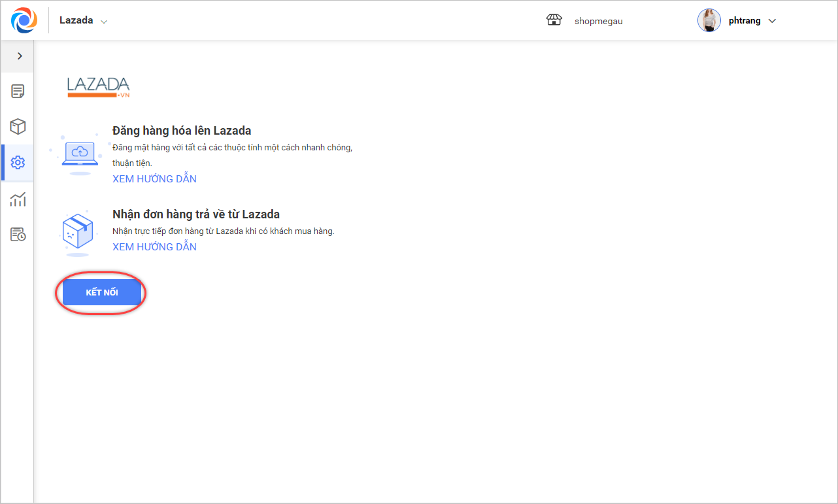Click the phtrang user avatar
838x504 pixels.
709,20
